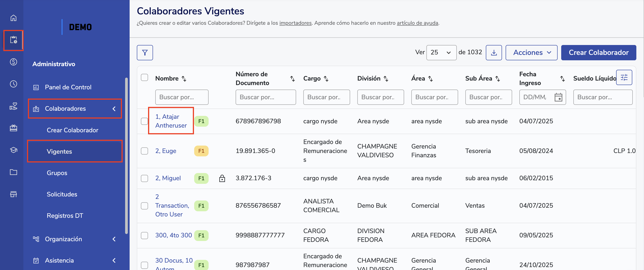The image size is (644, 270).
Task: Check the box for 2, Euge row
Action: 144,151
